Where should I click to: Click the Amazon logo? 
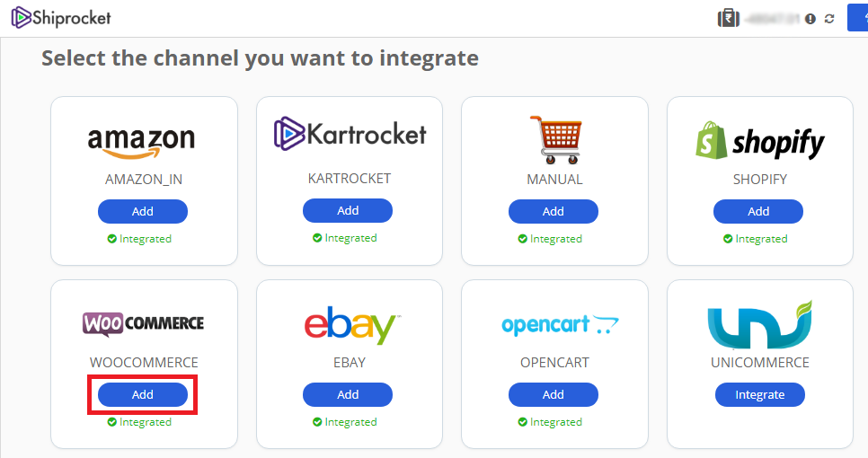tap(142, 140)
